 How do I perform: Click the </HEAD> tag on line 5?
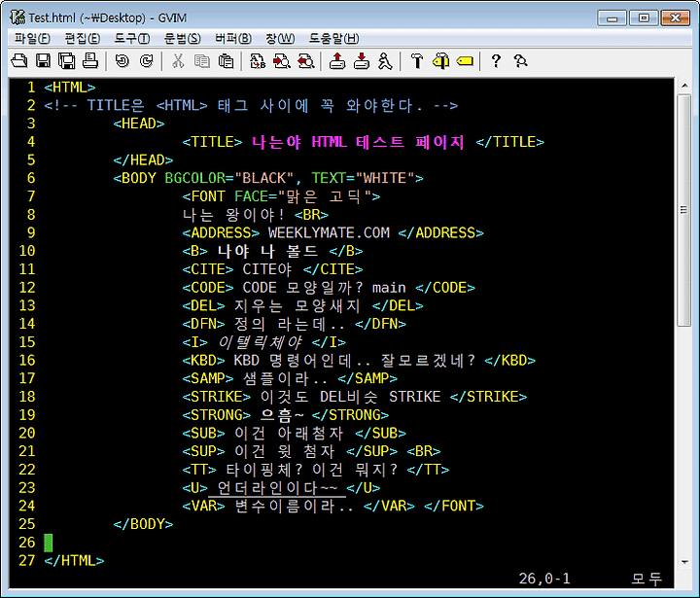(143, 159)
